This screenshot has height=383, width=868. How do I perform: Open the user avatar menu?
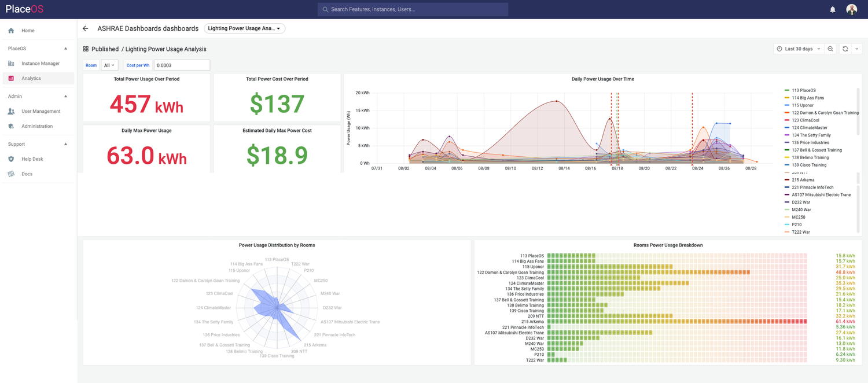[x=851, y=9]
